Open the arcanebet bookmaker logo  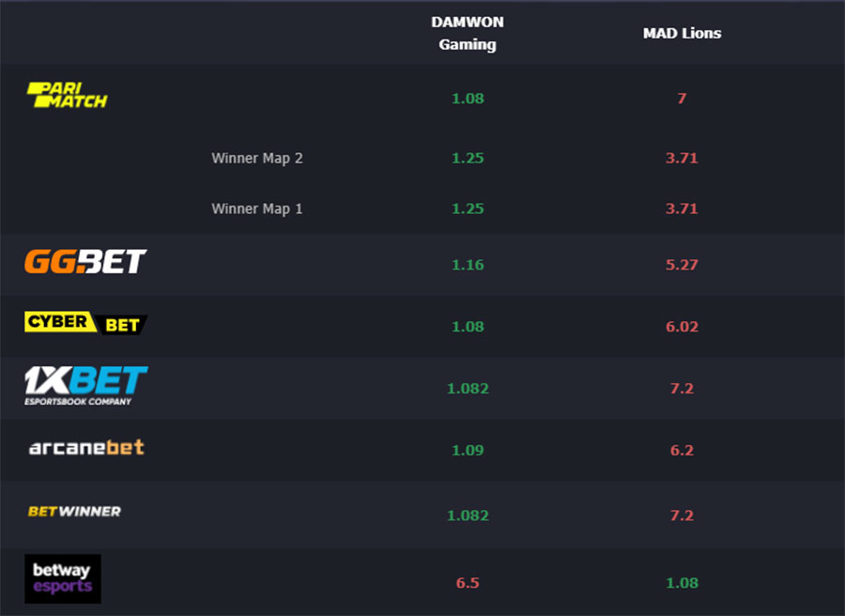(x=86, y=447)
